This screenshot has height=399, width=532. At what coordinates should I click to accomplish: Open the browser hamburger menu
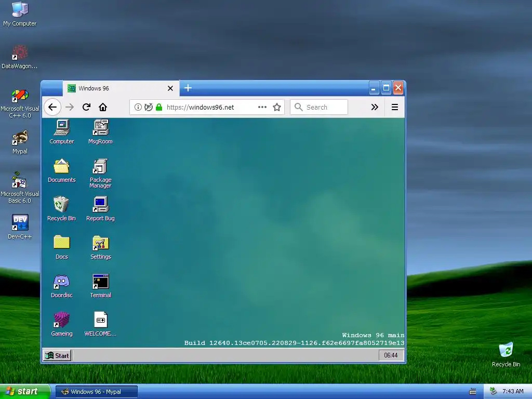pos(395,107)
